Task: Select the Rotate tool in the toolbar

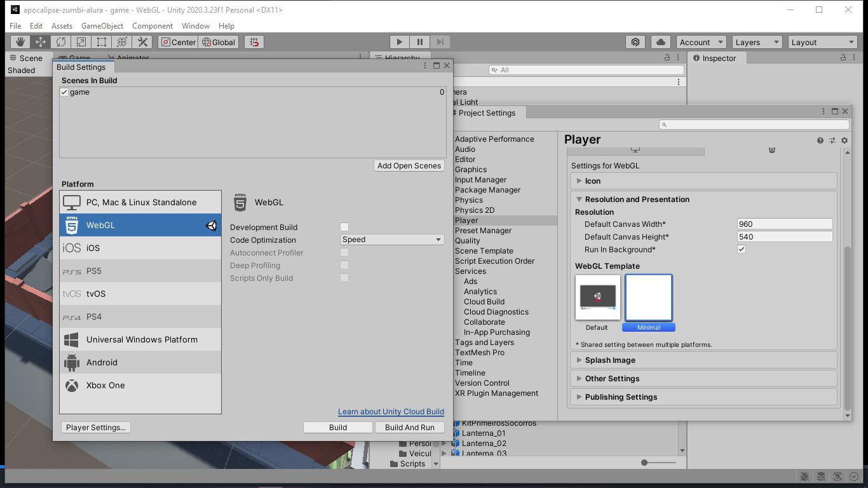Action: click(x=61, y=42)
